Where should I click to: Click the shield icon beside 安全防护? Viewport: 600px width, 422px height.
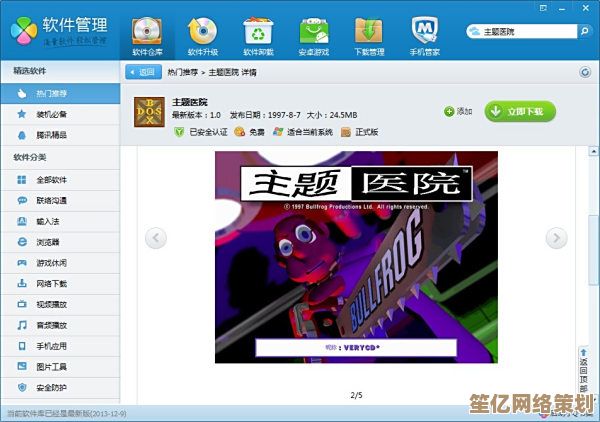tap(22, 388)
